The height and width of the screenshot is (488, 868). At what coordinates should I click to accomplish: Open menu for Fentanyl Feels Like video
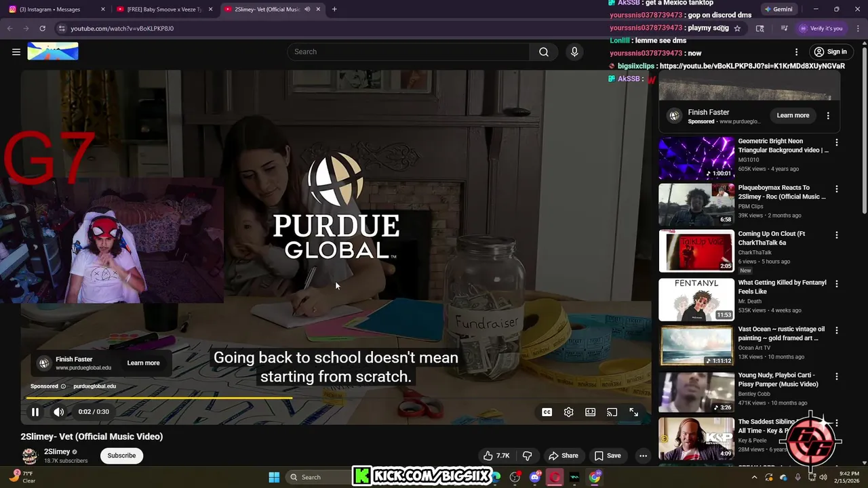(836, 284)
